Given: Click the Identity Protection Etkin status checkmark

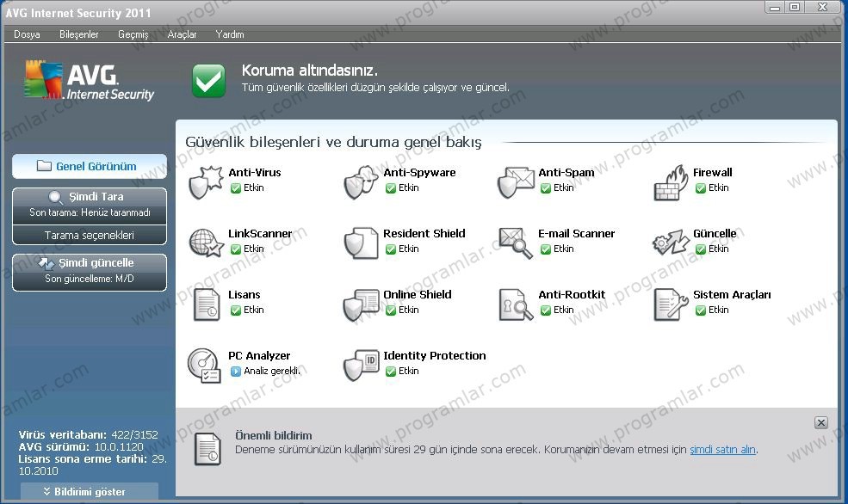Looking at the screenshot, I should [x=391, y=371].
